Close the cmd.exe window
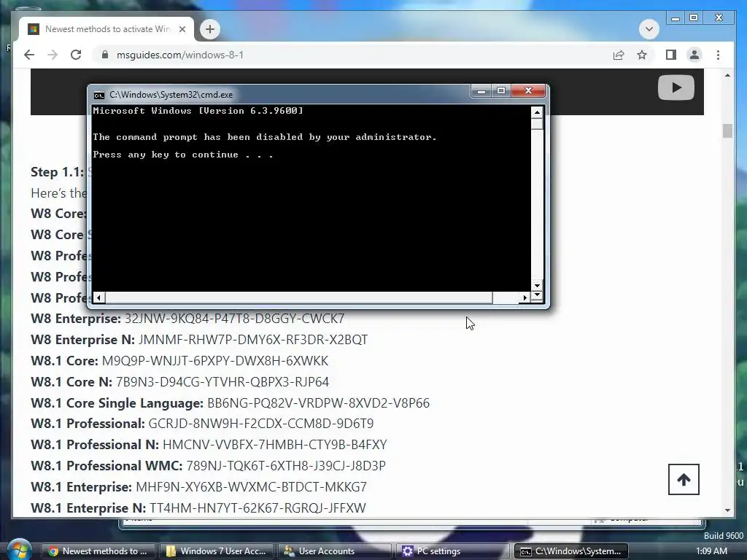Viewport: 747px width, 560px height. pyautogui.click(x=528, y=90)
